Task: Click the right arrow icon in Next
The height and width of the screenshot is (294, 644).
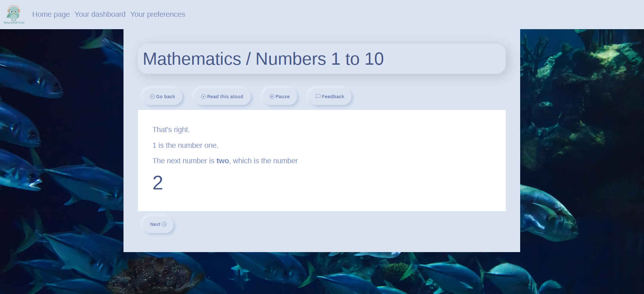Action: (x=164, y=224)
